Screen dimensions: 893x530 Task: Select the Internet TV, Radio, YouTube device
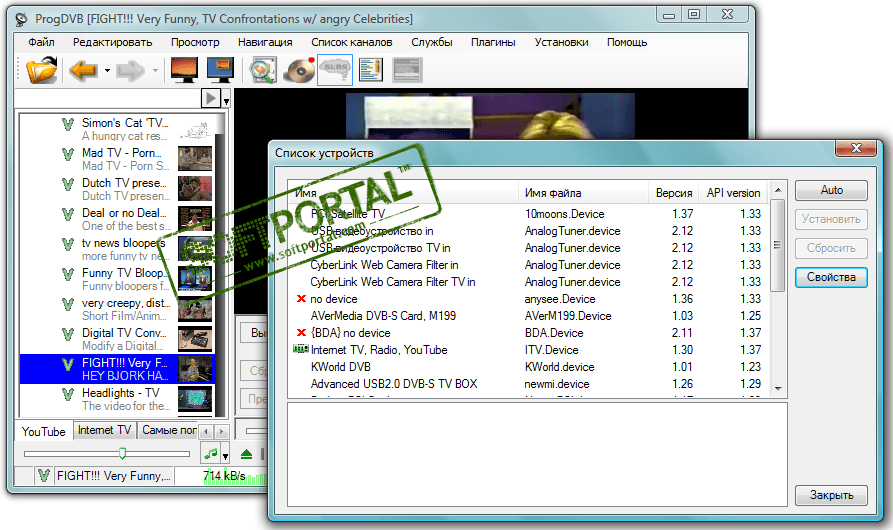point(529,350)
